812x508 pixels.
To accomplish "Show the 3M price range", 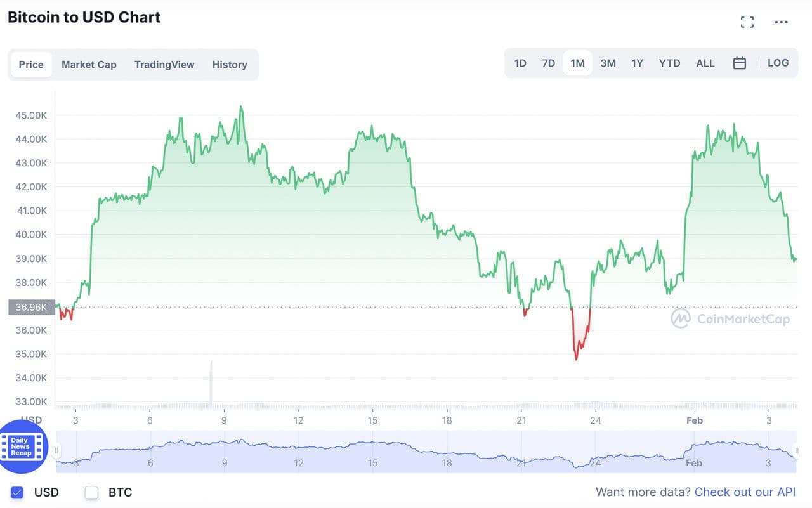I will click(x=608, y=63).
